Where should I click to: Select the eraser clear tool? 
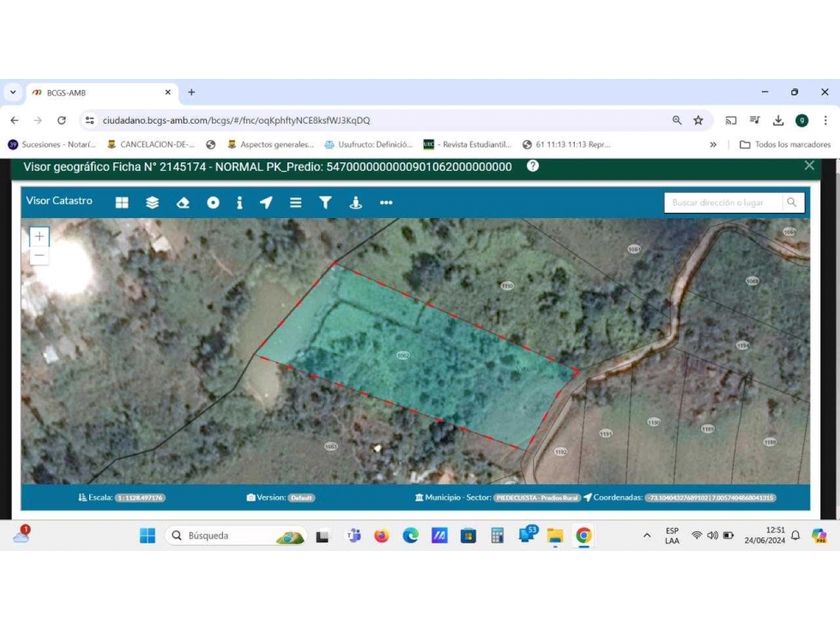182,202
